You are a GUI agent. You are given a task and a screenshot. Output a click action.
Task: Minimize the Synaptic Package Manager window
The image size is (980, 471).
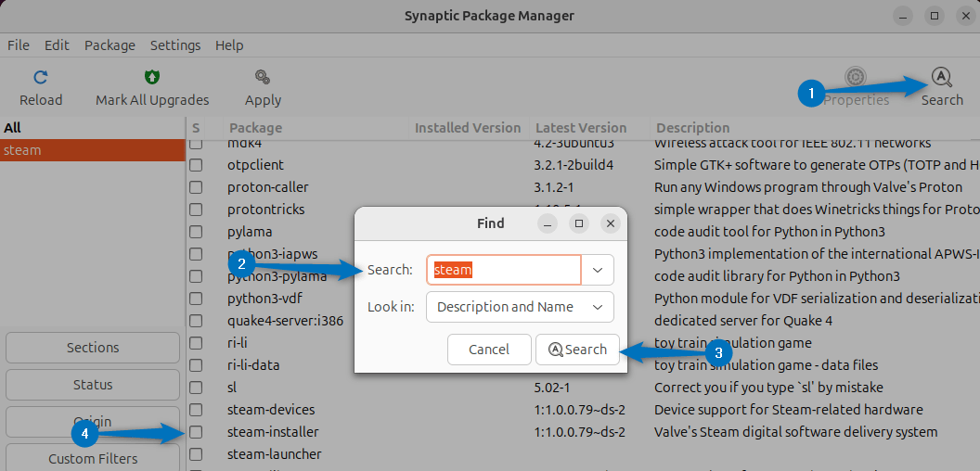pyautogui.click(x=903, y=16)
